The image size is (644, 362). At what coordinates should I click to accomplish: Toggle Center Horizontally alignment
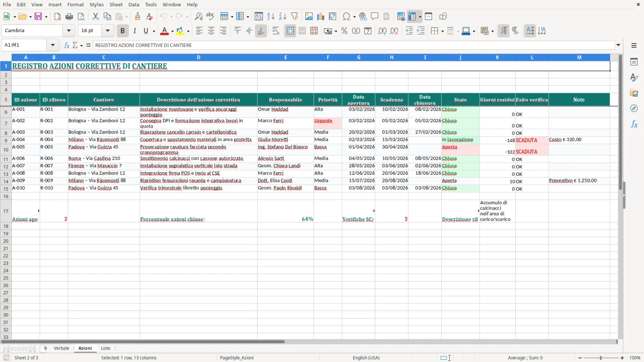[x=211, y=31]
